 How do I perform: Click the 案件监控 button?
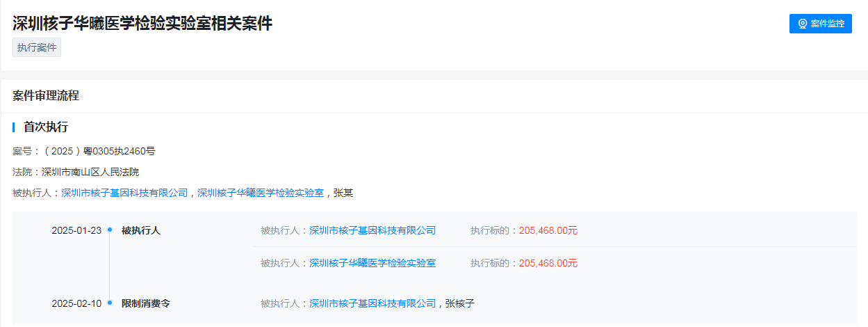point(820,24)
